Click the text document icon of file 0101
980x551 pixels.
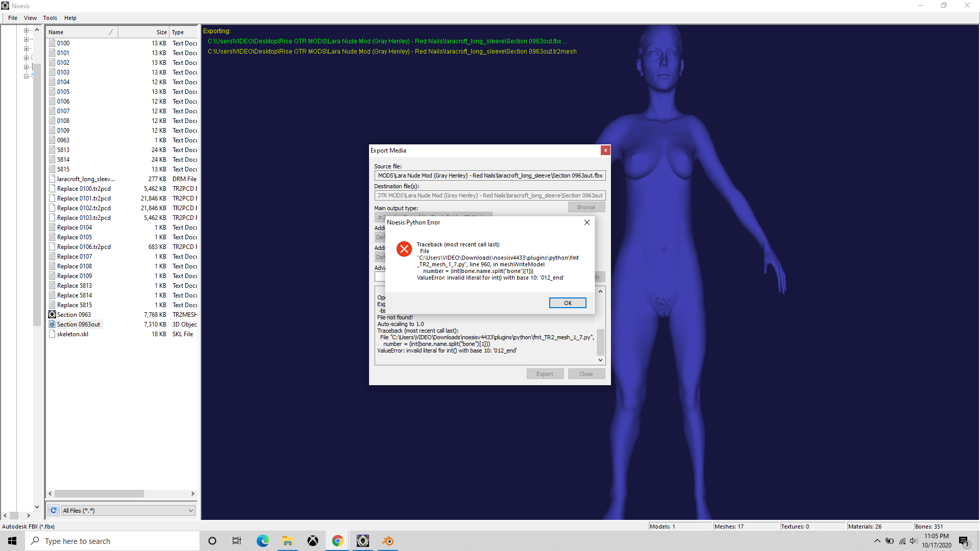coord(52,53)
